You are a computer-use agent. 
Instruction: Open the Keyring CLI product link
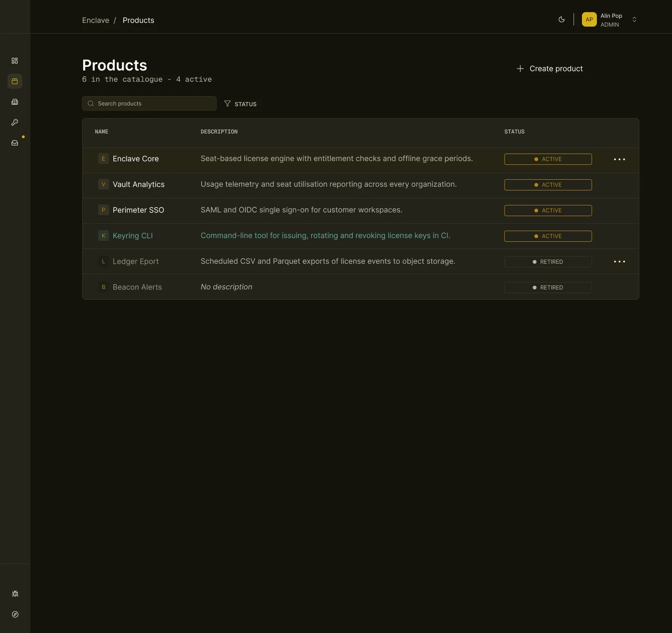(x=133, y=236)
